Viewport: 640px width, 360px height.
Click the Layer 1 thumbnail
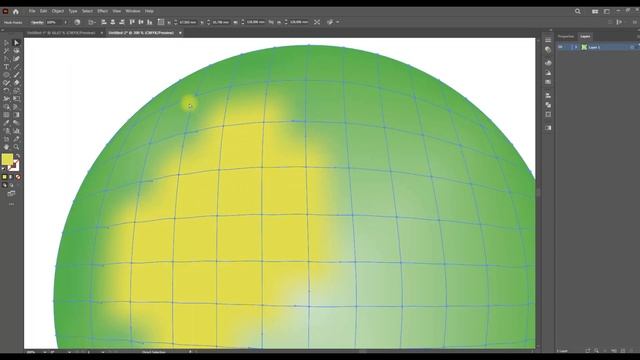584,47
